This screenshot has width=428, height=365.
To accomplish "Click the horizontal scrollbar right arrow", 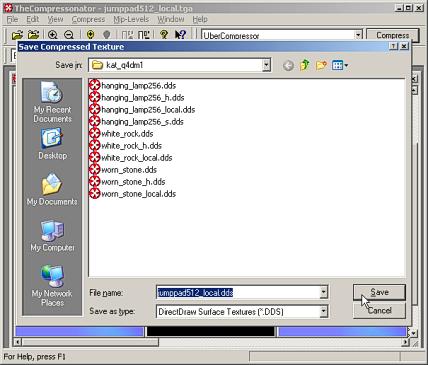I will 405,342.
